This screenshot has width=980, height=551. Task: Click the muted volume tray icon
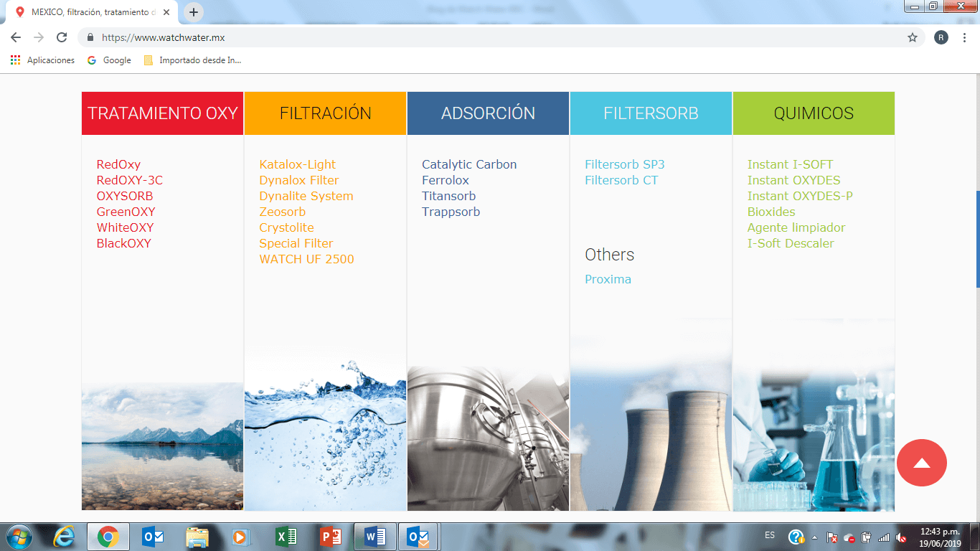[901, 537]
